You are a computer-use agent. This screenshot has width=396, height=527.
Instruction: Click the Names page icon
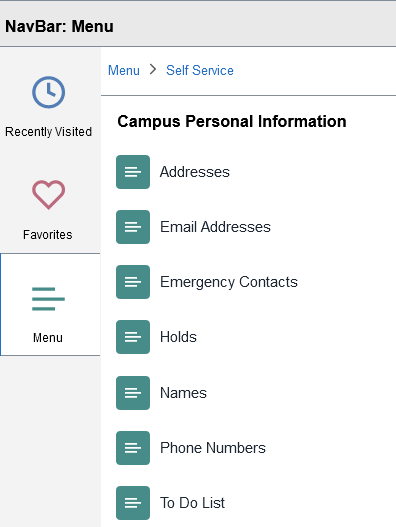tap(133, 393)
